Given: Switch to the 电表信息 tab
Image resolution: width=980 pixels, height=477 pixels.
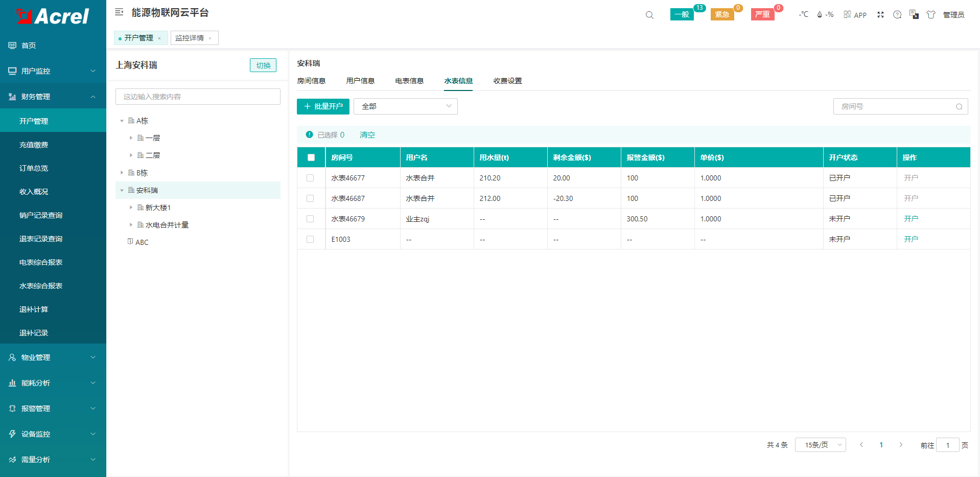Looking at the screenshot, I should click(x=409, y=81).
